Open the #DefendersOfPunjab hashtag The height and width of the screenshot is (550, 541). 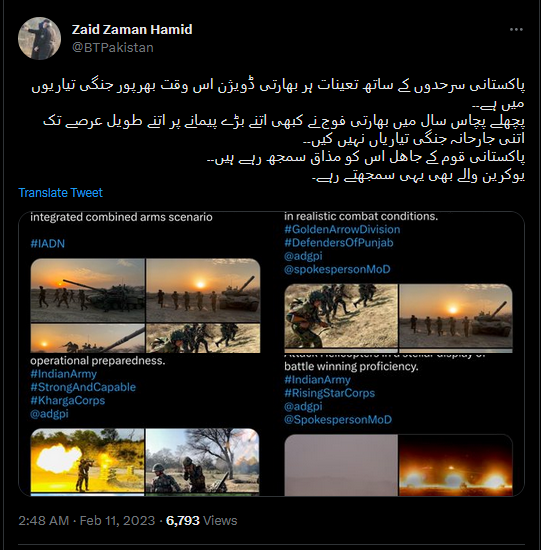coord(339,243)
